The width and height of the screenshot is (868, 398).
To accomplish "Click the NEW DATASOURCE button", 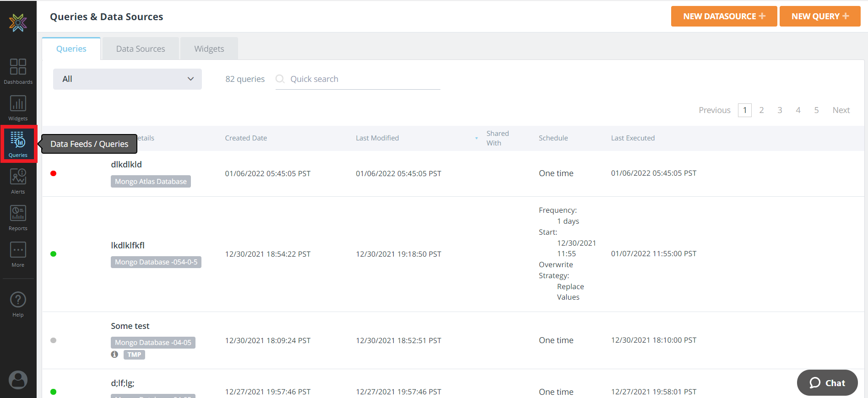I will (723, 16).
